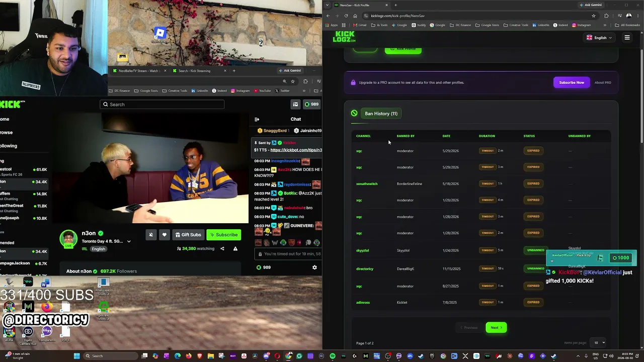The width and height of the screenshot is (644, 362).
Task: Collapse the Kick chat panel with the arrow icon
Action: pyautogui.click(x=257, y=119)
